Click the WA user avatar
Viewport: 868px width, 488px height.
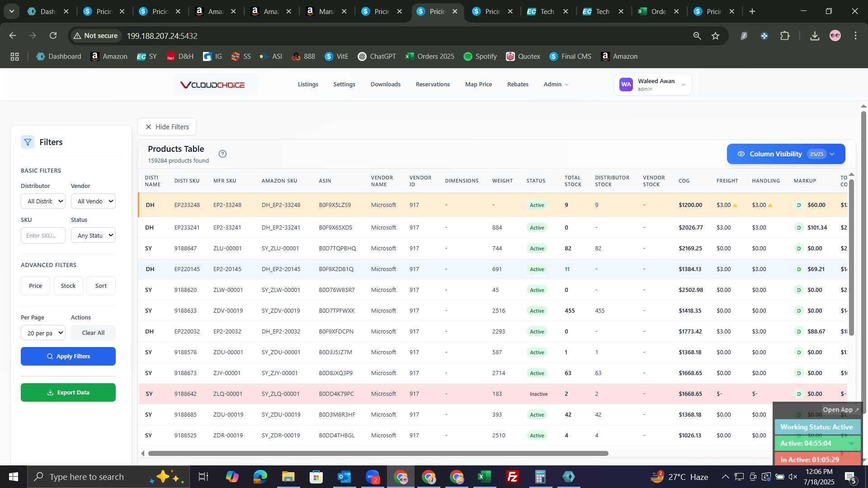[x=626, y=84]
